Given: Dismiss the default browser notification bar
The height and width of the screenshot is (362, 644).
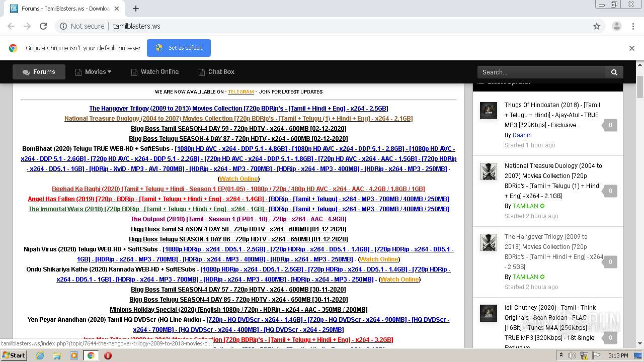Looking at the screenshot, I should tap(632, 48).
